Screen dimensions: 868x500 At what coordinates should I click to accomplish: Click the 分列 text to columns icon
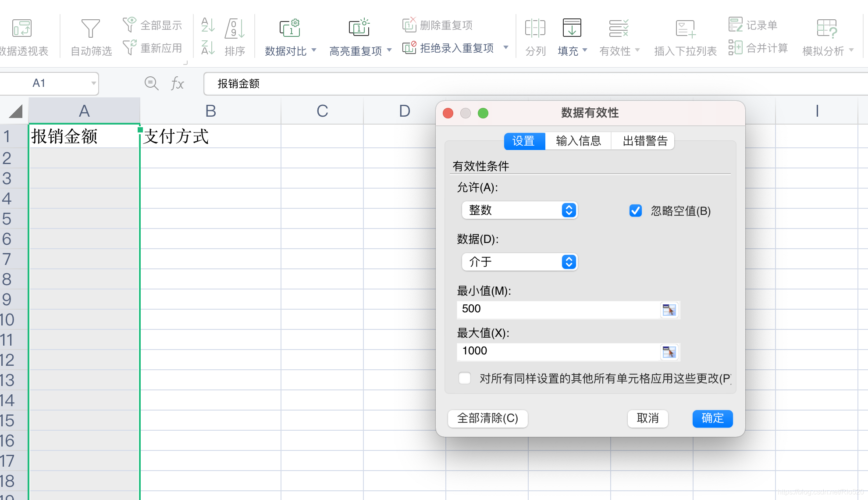(535, 28)
